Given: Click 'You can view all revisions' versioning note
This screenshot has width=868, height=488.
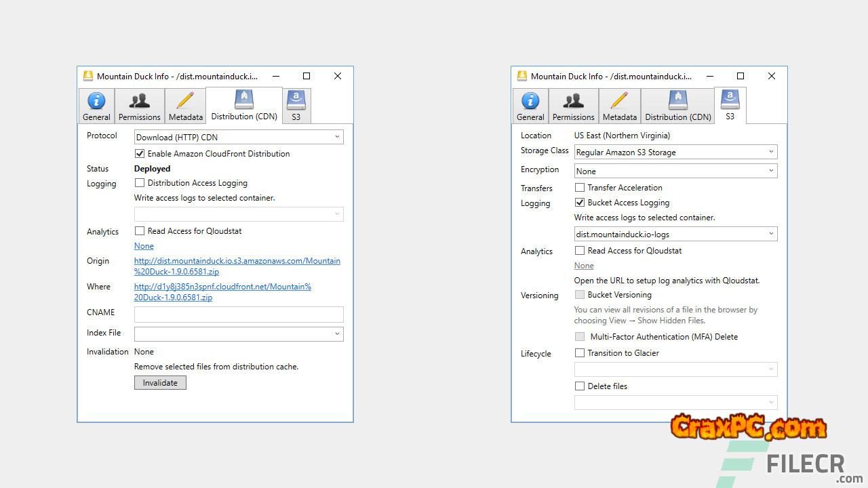Looking at the screenshot, I should (x=666, y=315).
